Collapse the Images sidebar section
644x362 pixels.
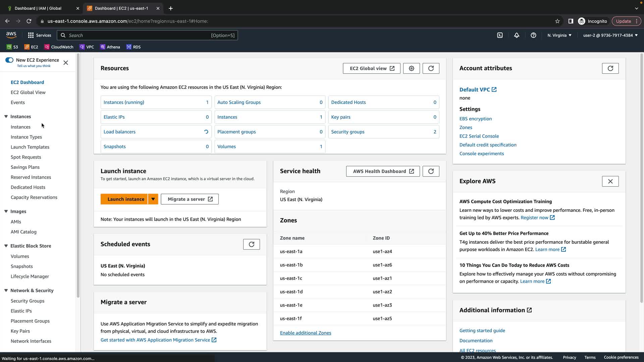6,211
